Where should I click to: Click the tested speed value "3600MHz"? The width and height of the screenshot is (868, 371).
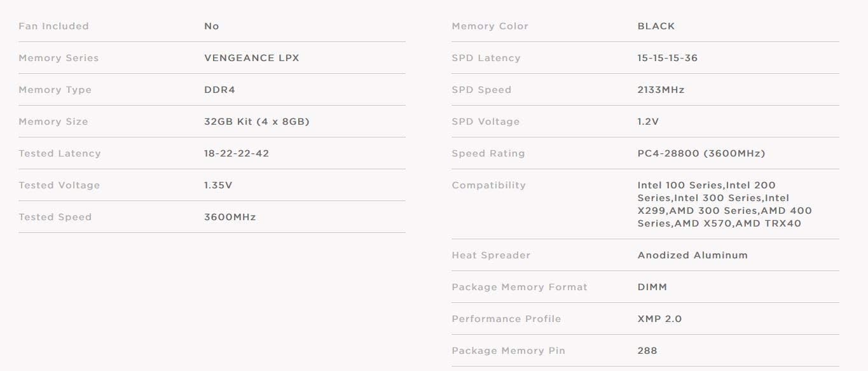(x=230, y=217)
